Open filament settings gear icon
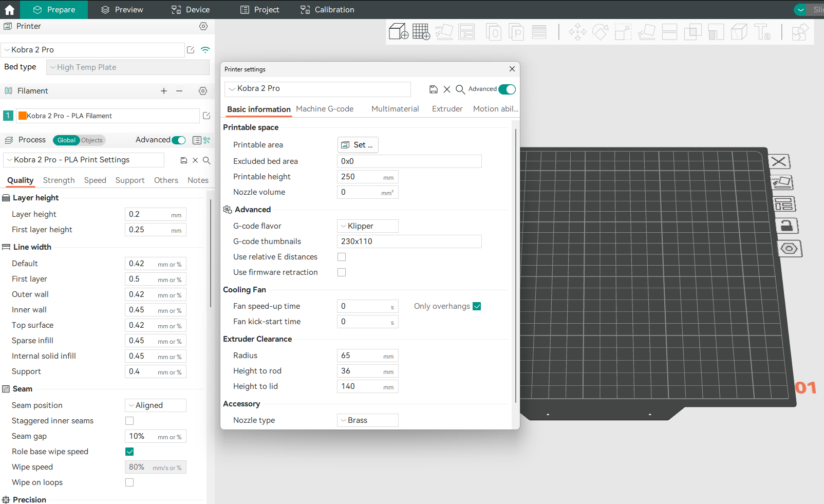Screen dimensions: 824x504 coord(203,91)
